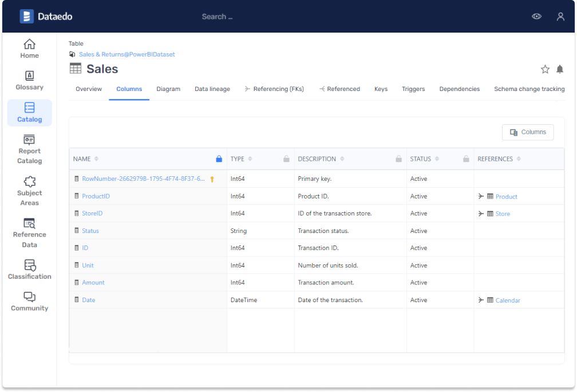Open the user profile icon

click(x=560, y=17)
